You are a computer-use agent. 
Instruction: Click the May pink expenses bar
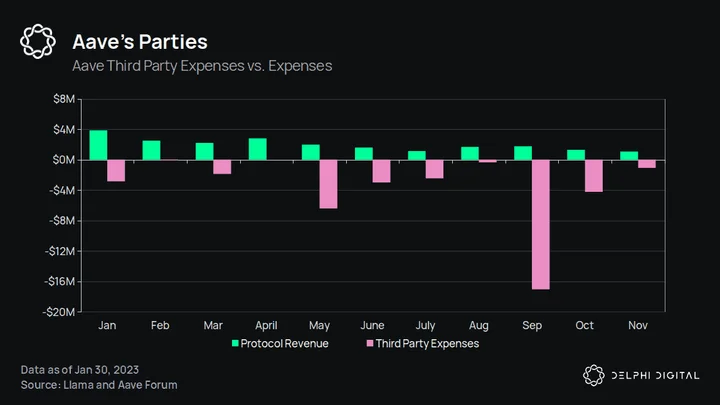(x=328, y=184)
